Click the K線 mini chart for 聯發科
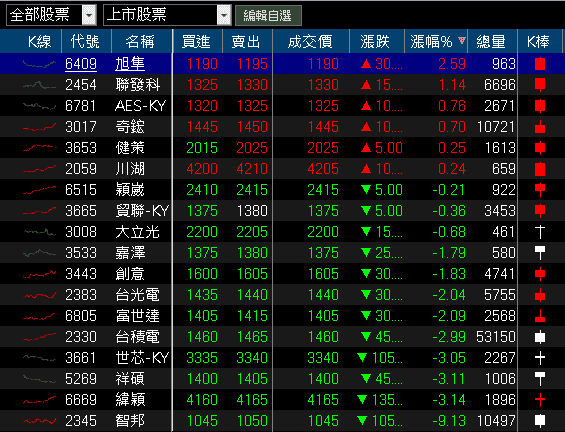Viewport: 565px width, 432px height. [x=39, y=85]
